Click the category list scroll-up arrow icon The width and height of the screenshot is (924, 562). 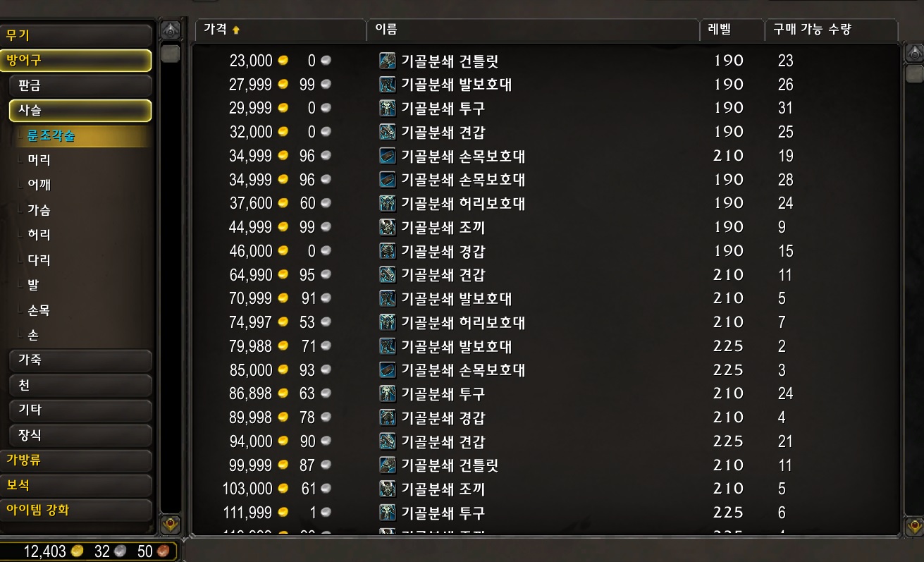171,31
